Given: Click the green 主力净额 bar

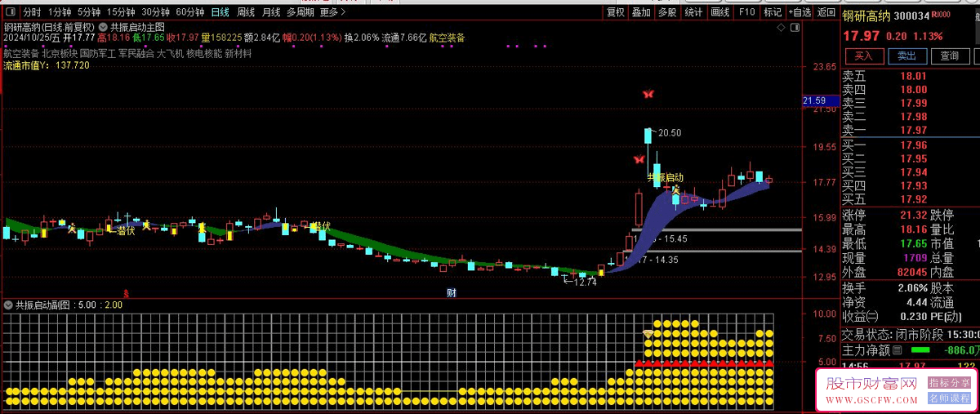Looking at the screenshot, I should point(919,350).
